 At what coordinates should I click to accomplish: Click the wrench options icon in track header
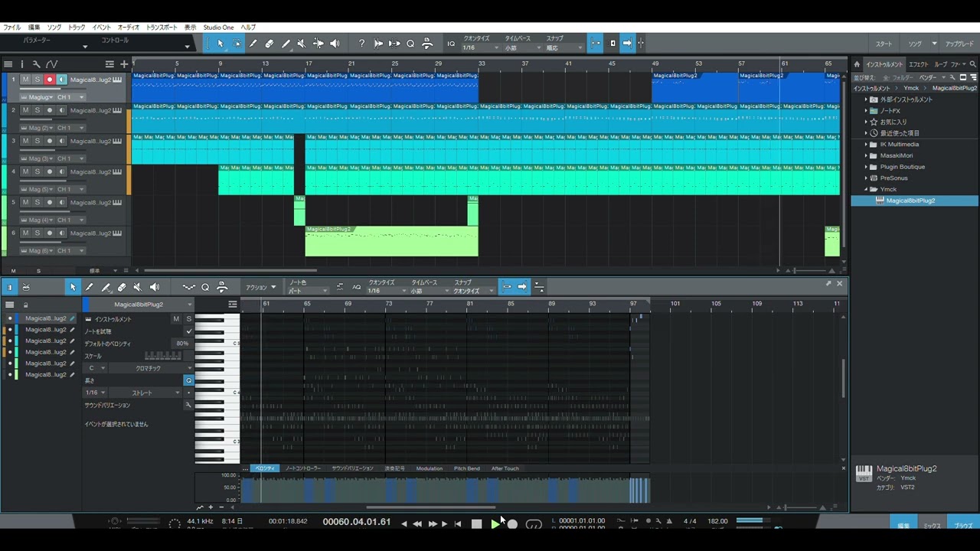(36, 64)
